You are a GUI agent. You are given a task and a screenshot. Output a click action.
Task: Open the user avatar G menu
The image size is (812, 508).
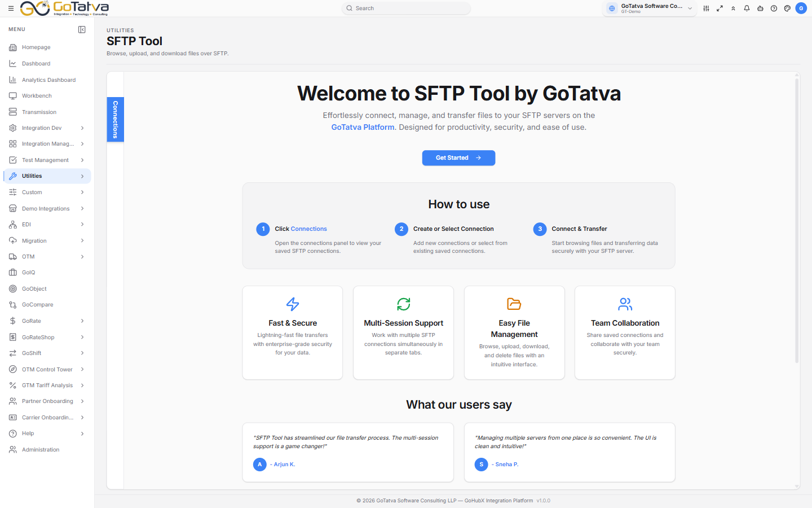tap(801, 8)
